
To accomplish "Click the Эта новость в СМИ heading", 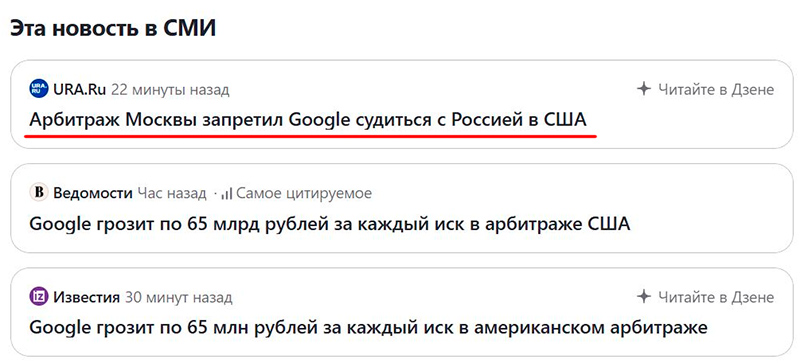I will point(113,28).
